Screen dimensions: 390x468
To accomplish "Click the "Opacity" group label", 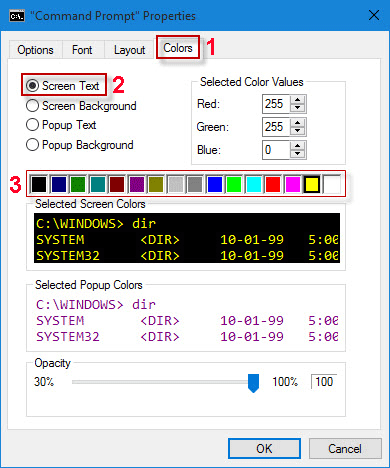I will [53, 363].
